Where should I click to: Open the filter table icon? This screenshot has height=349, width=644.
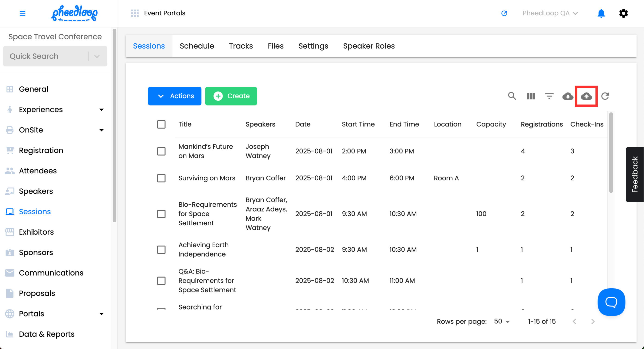point(549,96)
